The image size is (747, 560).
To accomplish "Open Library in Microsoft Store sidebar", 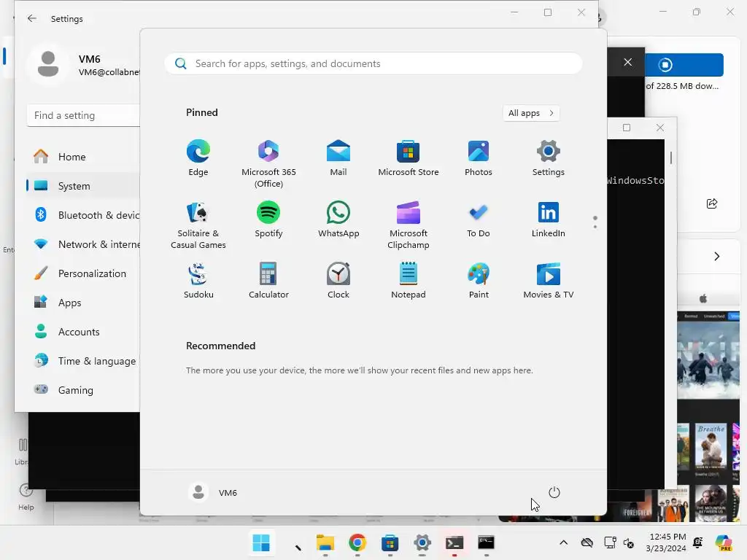I will [x=22, y=452].
